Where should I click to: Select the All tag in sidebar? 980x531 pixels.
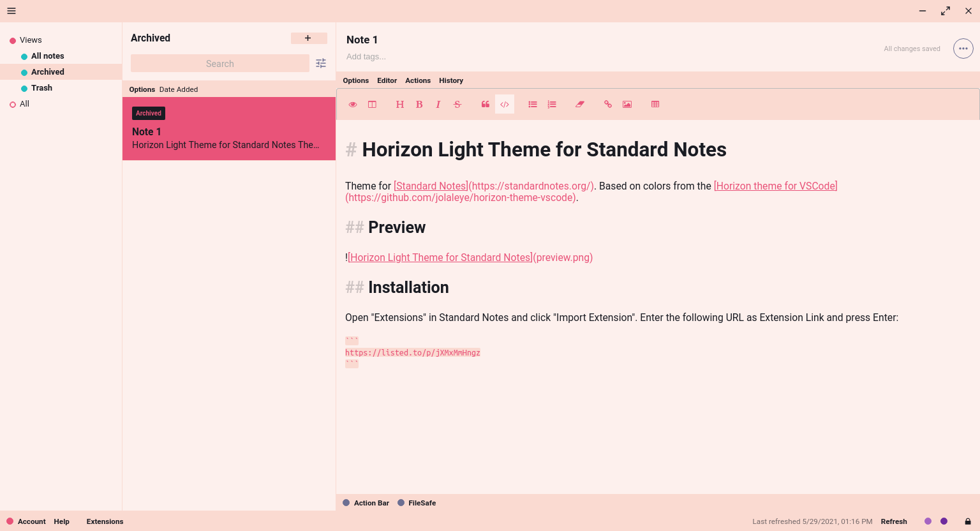coord(24,104)
